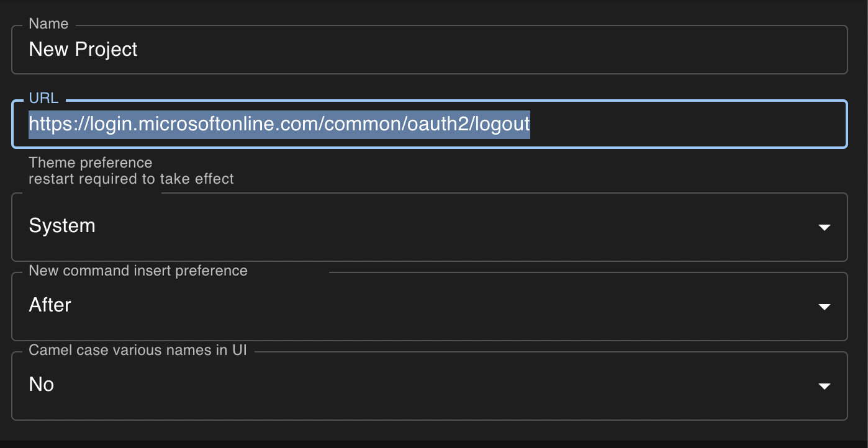Screen dimensions: 868x448
Task: Click the highlighted URL text
Action: tap(279, 124)
